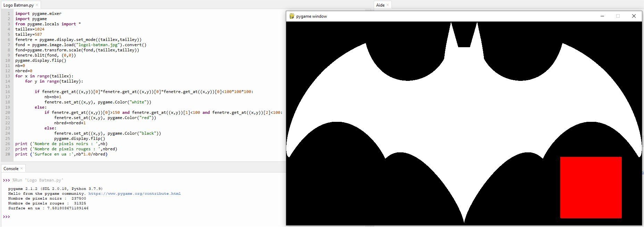Click the pygame window title text

[312, 16]
